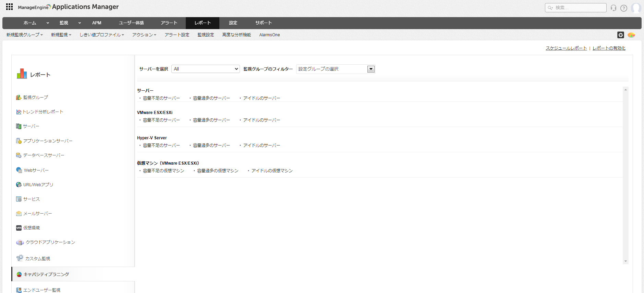This screenshot has width=644, height=293.
Task: Click the scrollbar down arrow in report list
Action: point(625,261)
